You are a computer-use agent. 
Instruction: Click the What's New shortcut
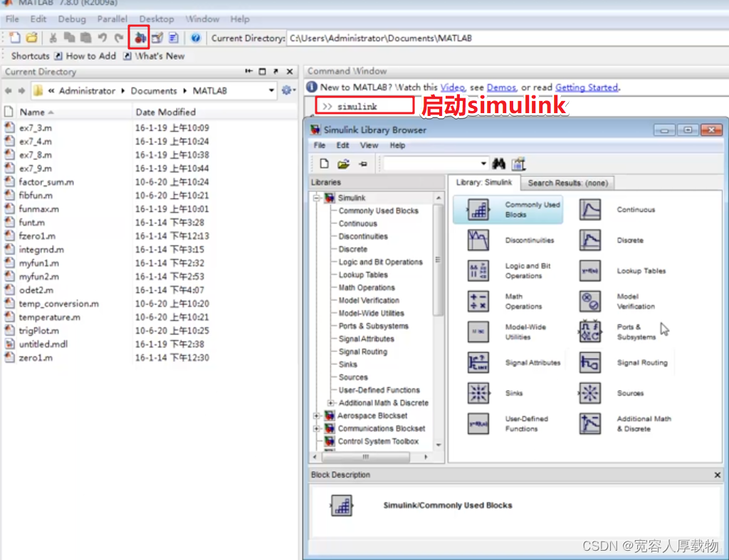click(154, 56)
